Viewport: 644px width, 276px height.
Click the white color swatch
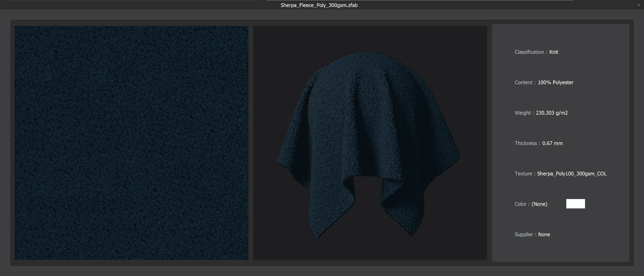point(575,203)
